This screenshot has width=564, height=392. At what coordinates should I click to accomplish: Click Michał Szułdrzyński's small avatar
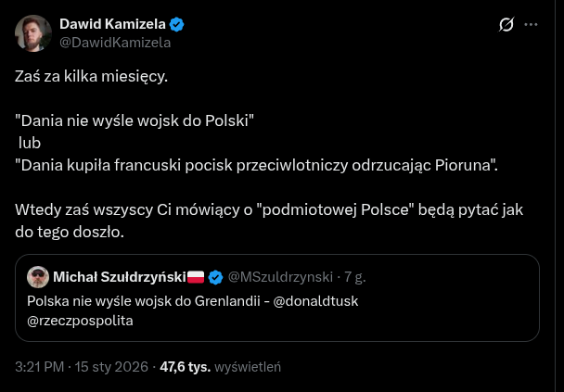(x=38, y=277)
